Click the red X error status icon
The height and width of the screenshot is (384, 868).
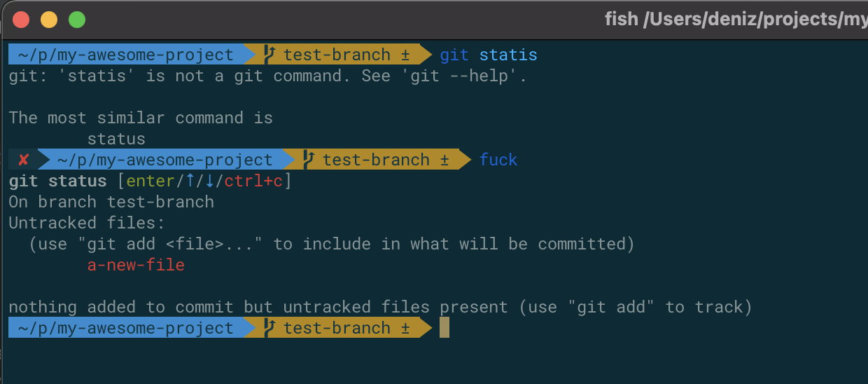coord(23,160)
